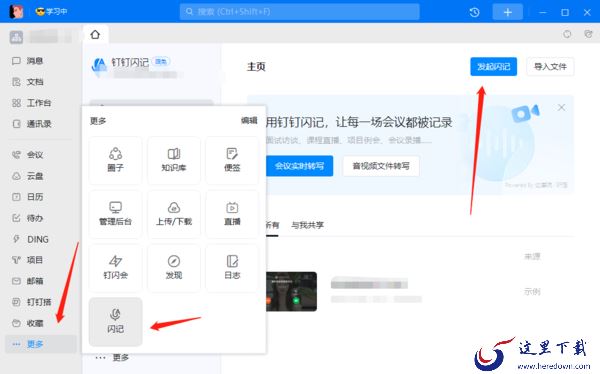
Task: Open 钉钉搭 in the sidebar
Action: coord(31,302)
